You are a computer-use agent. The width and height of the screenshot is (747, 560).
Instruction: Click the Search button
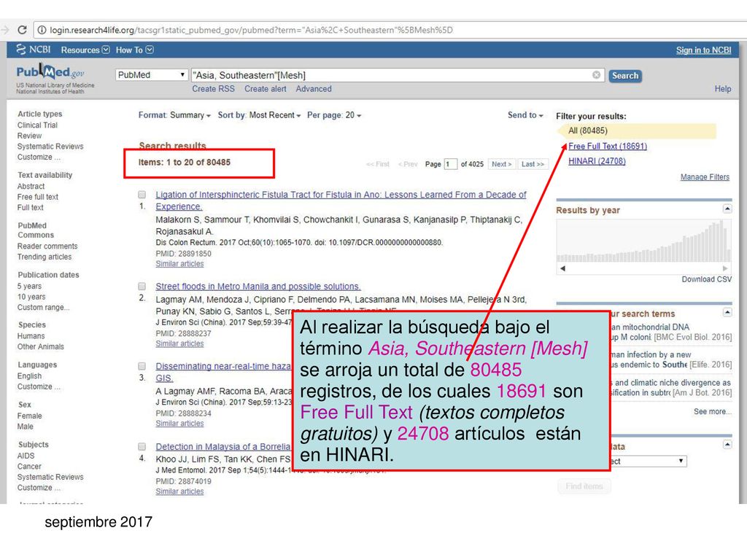coord(625,76)
